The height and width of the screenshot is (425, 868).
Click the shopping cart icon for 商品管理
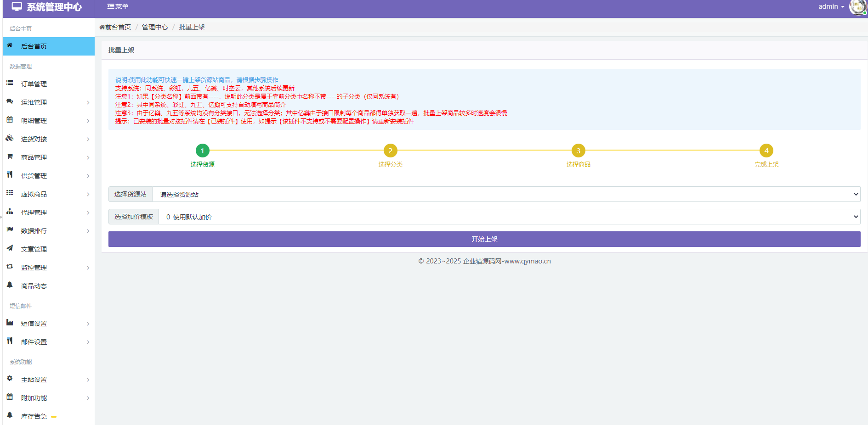click(x=10, y=157)
